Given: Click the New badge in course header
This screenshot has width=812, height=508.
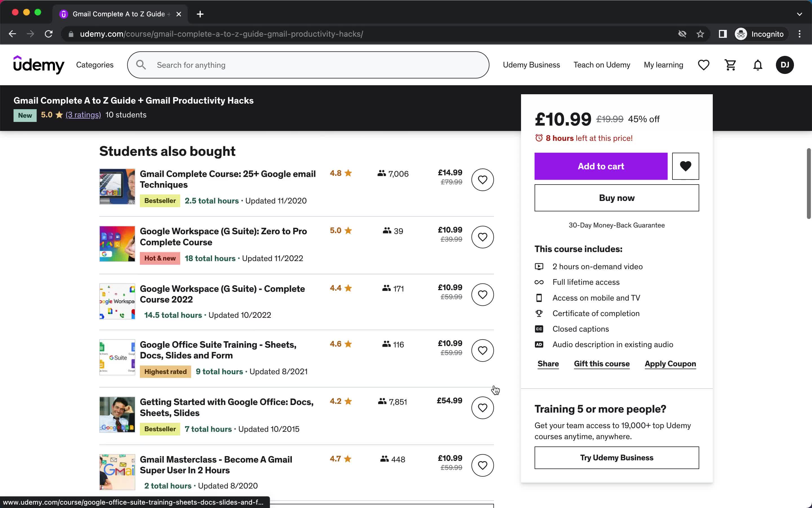Looking at the screenshot, I should (25, 115).
